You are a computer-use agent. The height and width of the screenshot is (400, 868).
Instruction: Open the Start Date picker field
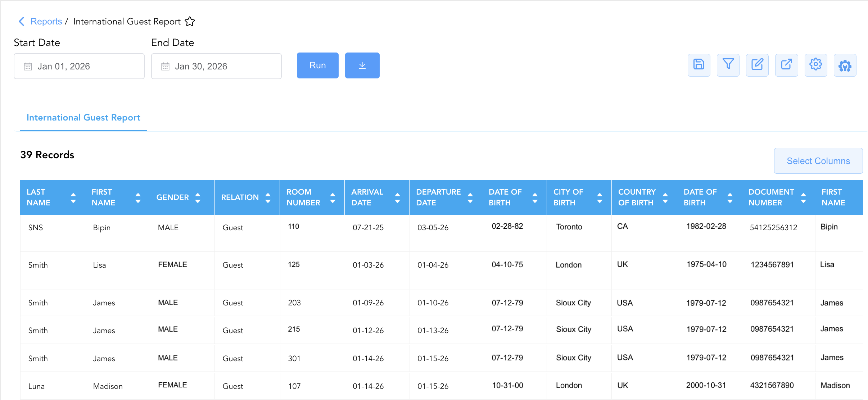(x=79, y=66)
